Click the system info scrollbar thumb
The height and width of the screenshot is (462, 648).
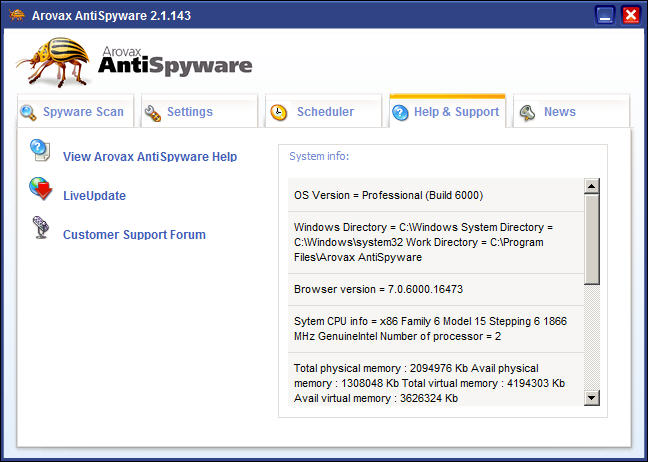(x=592, y=240)
